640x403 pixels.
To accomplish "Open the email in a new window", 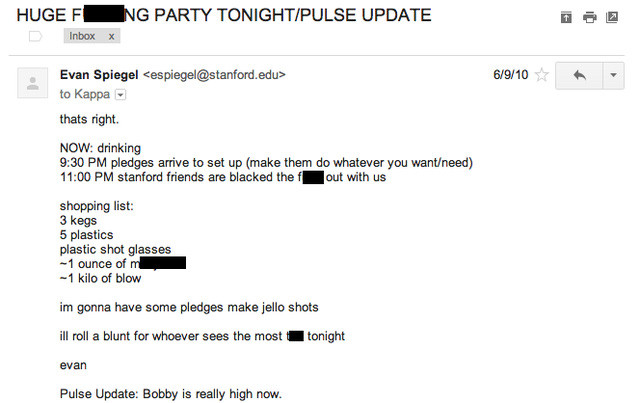I will (612, 17).
